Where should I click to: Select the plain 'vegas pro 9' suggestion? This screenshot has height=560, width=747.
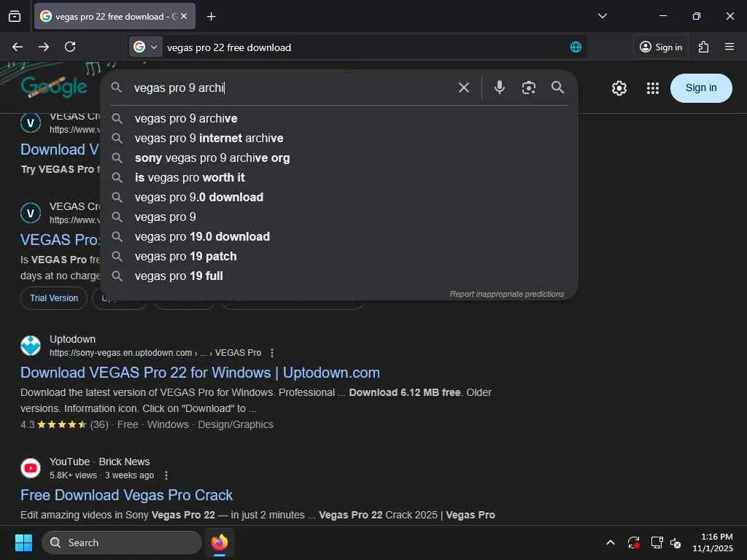(x=339, y=217)
